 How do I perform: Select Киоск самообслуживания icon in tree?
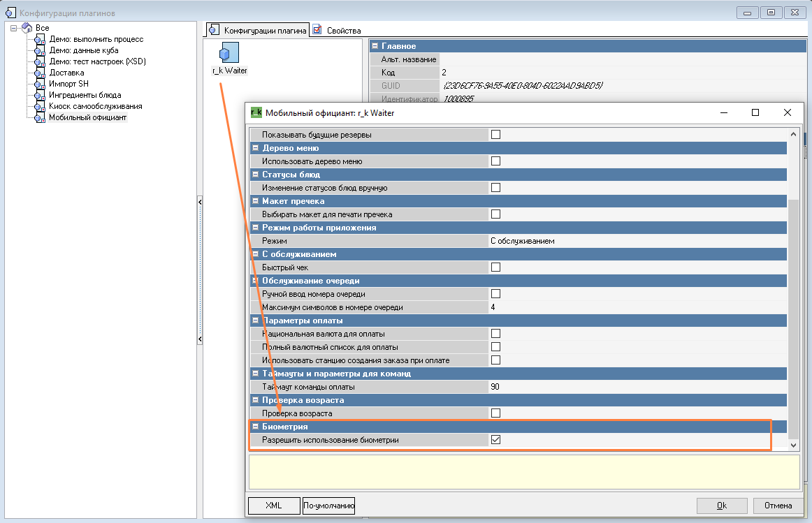pos(40,106)
